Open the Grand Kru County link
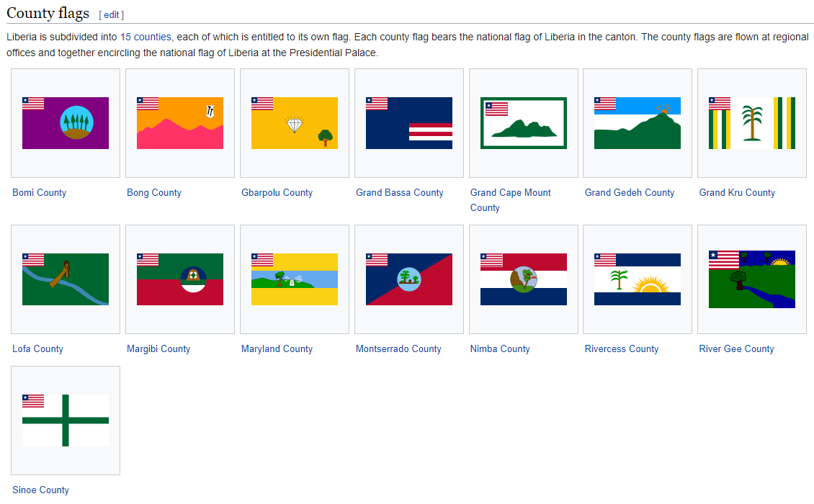The image size is (814, 504). (x=737, y=192)
